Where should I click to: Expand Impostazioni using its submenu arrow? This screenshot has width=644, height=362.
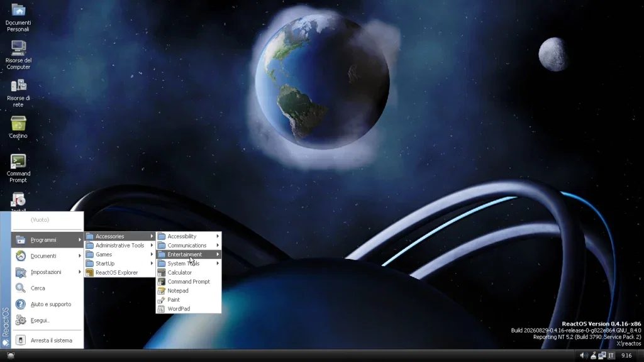coord(80,271)
